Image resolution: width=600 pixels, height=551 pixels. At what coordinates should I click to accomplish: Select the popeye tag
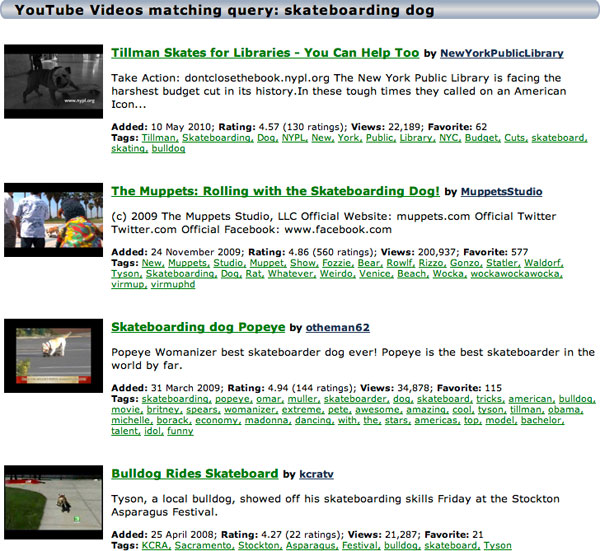pyautogui.click(x=233, y=399)
